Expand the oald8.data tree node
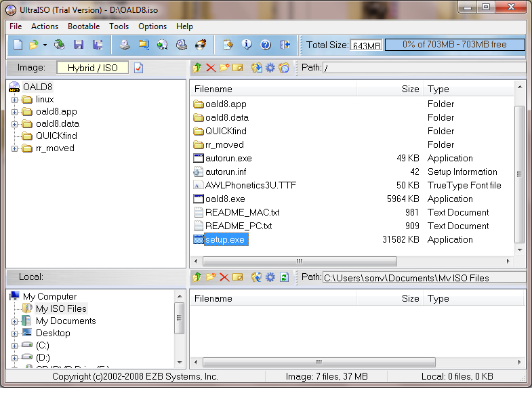Image resolution: width=532 pixels, height=404 pixels. [x=14, y=124]
